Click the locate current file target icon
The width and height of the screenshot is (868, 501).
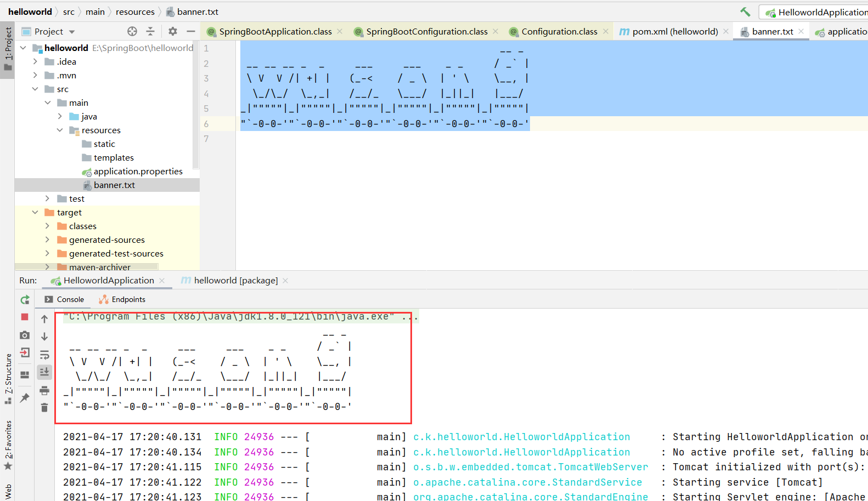pos(132,31)
